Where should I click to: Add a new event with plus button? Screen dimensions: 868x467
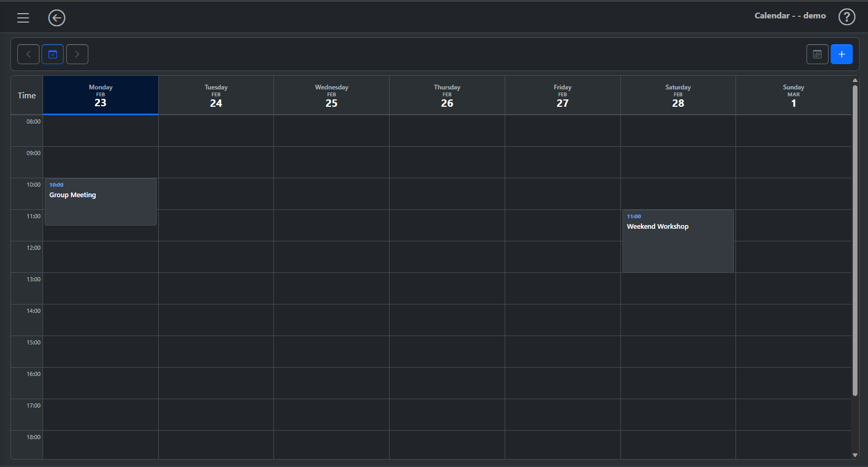click(842, 54)
